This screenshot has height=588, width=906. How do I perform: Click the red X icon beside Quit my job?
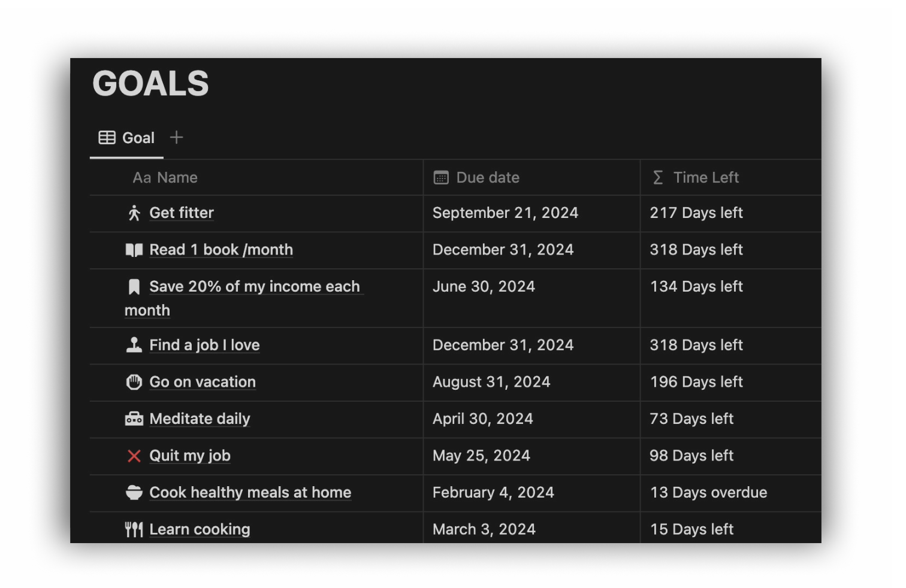point(135,456)
